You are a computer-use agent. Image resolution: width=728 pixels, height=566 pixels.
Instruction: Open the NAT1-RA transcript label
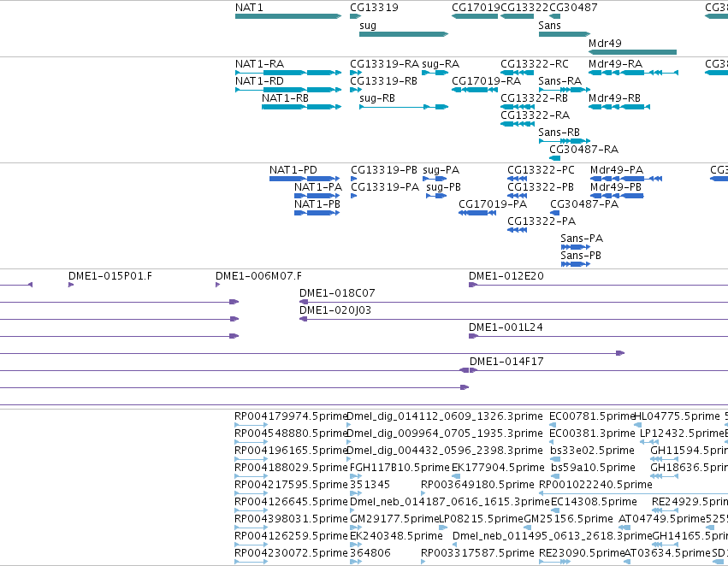[x=259, y=64]
